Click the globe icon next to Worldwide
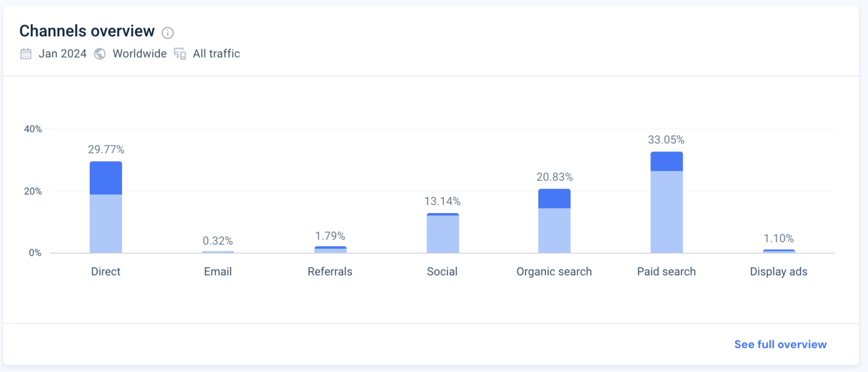 (x=99, y=54)
